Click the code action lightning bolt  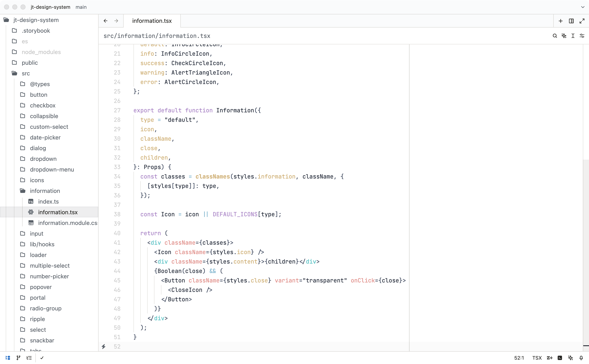[x=104, y=346]
